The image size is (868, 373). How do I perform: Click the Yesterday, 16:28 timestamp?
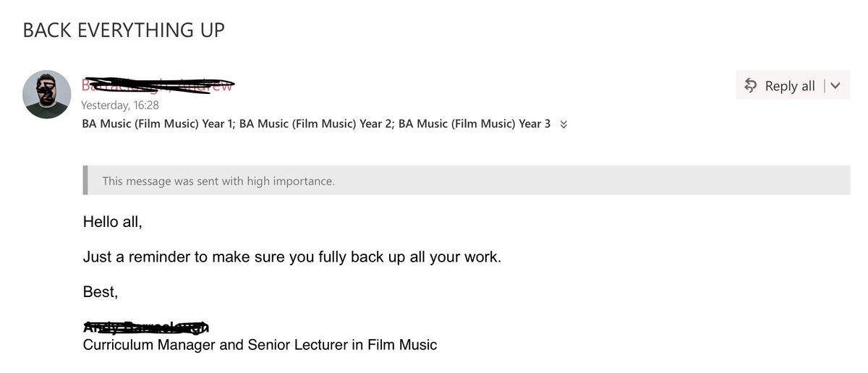point(120,105)
